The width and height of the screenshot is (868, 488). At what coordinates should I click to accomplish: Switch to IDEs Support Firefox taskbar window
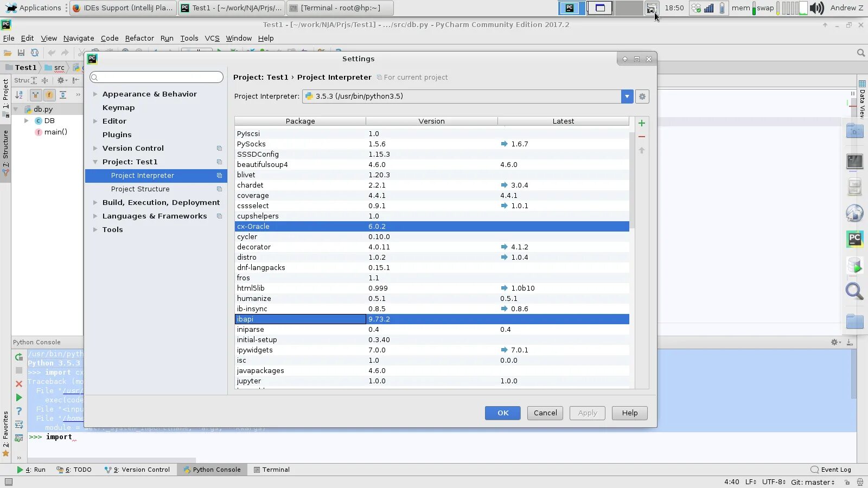(123, 8)
